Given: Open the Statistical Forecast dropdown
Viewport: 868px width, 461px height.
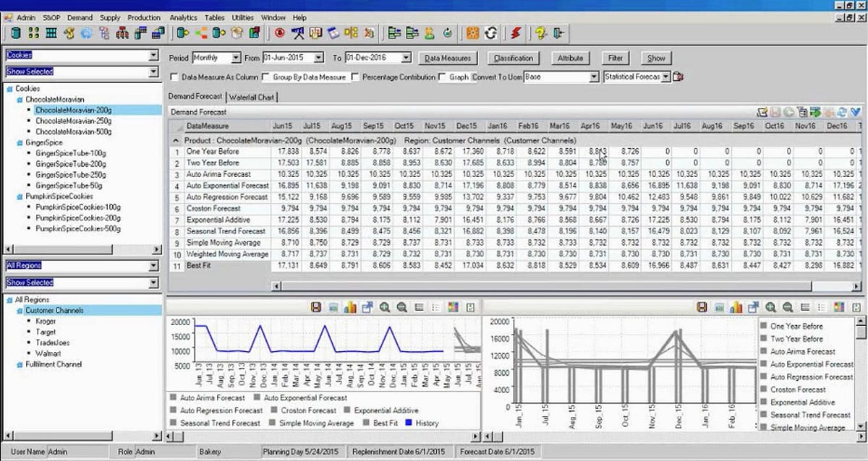Looking at the screenshot, I should click(665, 77).
